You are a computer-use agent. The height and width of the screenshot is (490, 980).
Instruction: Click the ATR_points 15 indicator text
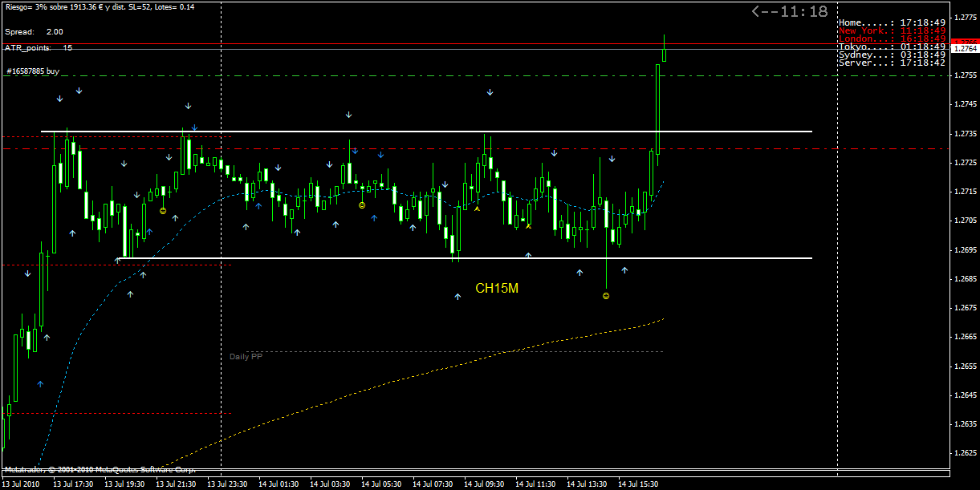39,48
